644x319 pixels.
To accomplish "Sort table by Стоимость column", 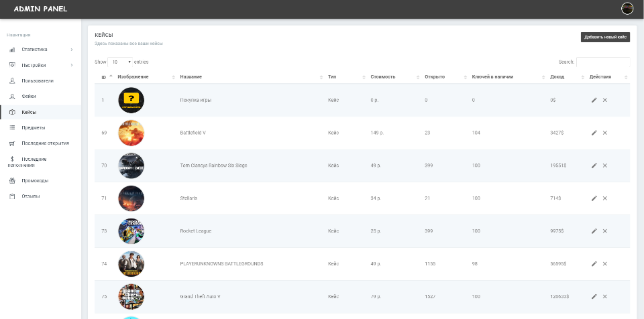I will pos(383,77).
